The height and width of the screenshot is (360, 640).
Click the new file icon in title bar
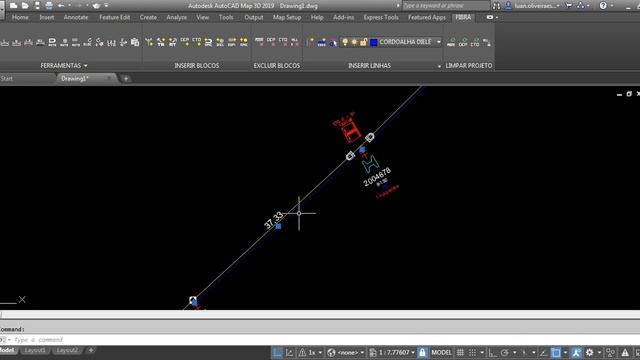[x=13, y=6]
